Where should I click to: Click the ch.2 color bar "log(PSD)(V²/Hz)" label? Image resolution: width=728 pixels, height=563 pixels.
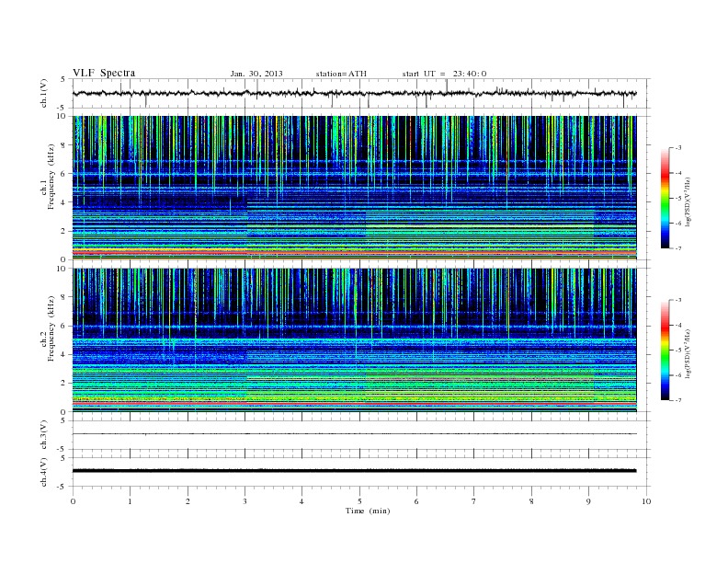pyautogui.click(x=688, y=353)
